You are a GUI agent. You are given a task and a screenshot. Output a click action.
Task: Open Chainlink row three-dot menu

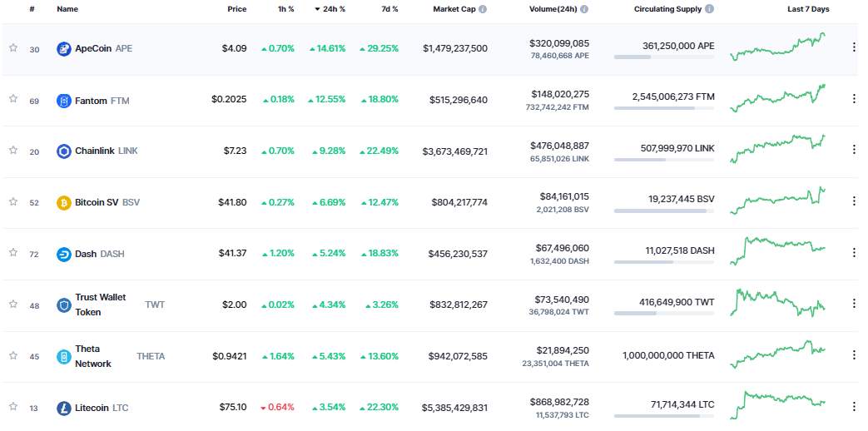click(x=854, y=150)
